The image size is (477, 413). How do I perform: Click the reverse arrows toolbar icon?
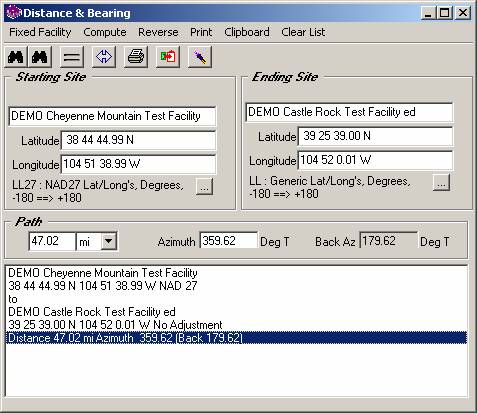tap(104, 57)
